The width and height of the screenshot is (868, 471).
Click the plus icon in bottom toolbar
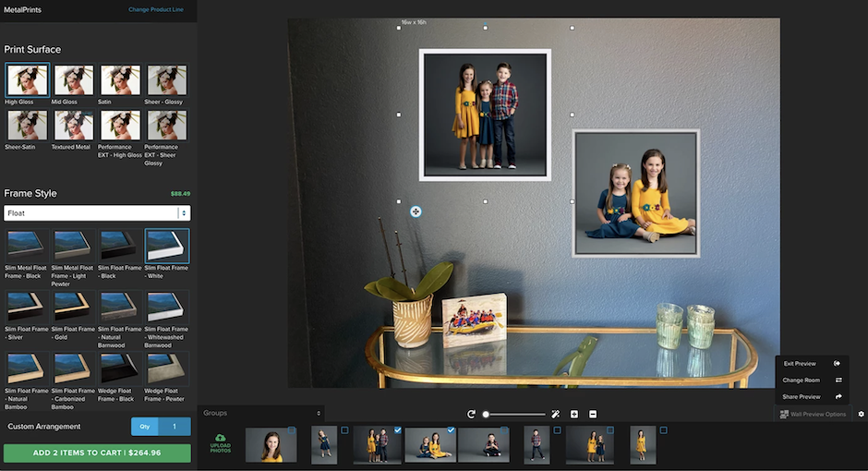(x=574, y=414)
